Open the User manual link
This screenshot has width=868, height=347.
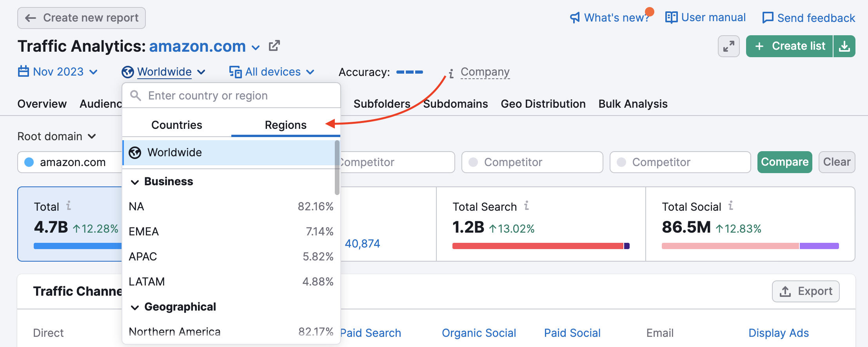tap(705, 18)
